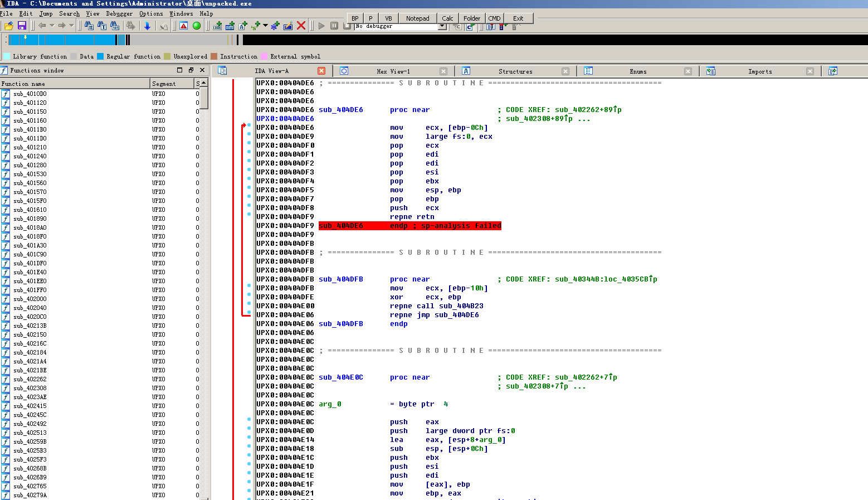Click the binoculars search text icon

[102, 26]
